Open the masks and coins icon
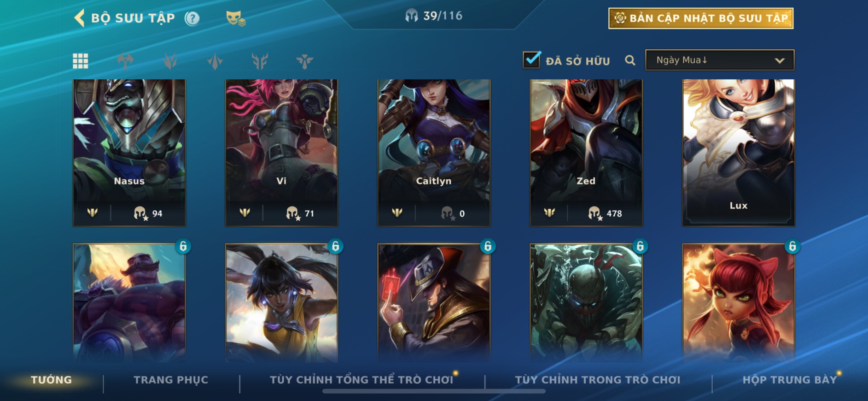The width and height of the screenshot is (868, 401). [236, 18]
